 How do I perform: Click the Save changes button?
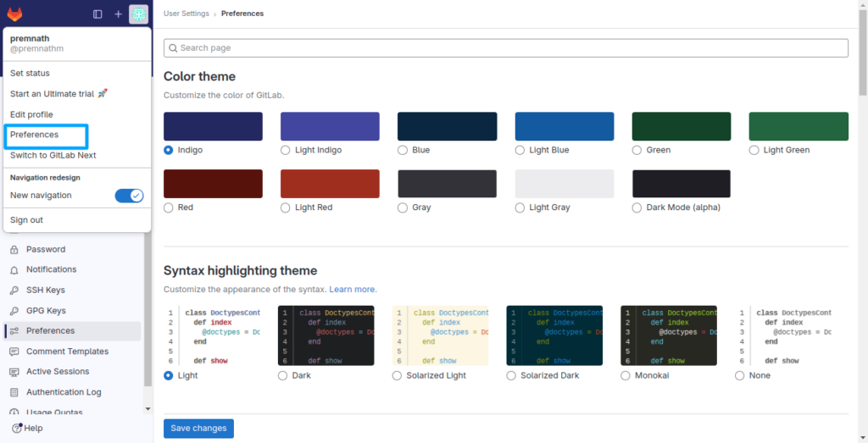(198, 429)
